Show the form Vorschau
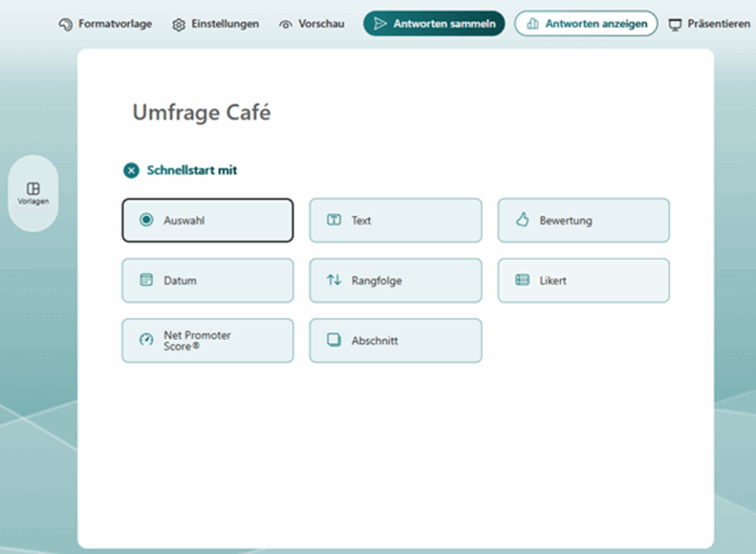The width and height of the screenshot is (756, 554). [312, 24]
